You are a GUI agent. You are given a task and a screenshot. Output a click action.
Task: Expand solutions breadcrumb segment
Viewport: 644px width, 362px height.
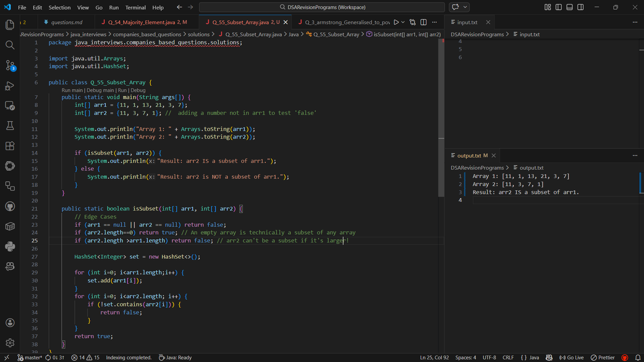199,34
